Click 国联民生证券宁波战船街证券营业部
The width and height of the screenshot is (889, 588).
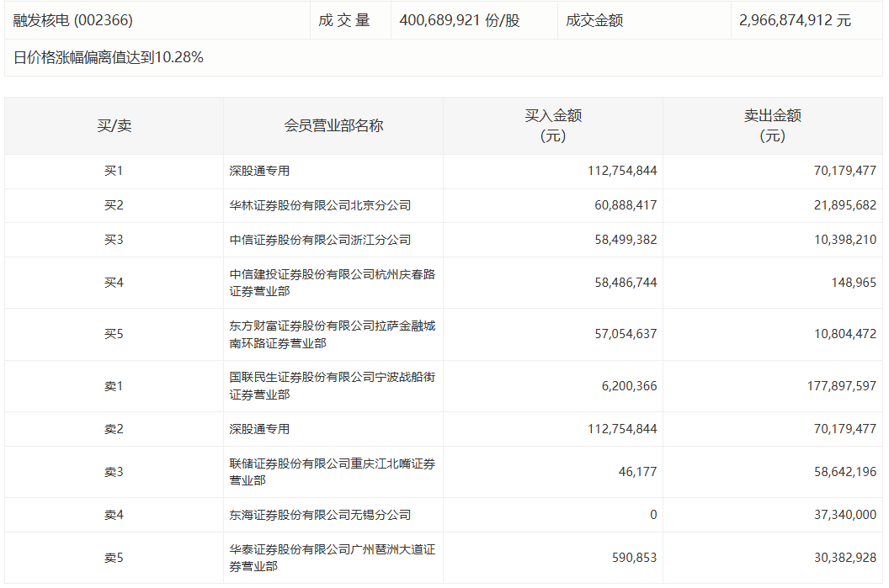[x=332, y=386]
